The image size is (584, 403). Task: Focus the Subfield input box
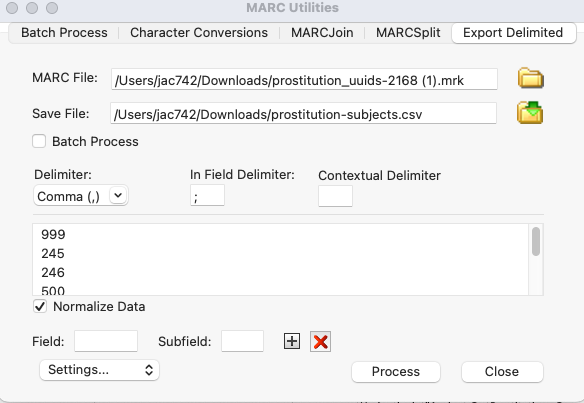click(242, 341)
